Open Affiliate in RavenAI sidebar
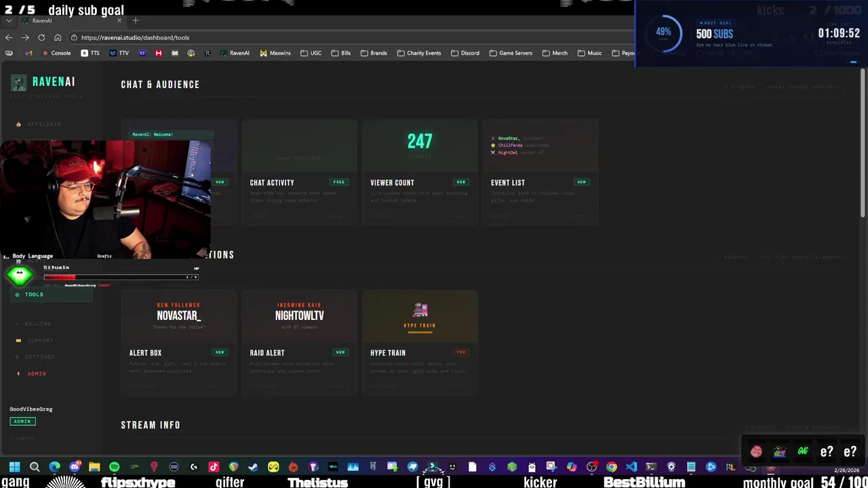The image size is (868, 488). point(44,124)
